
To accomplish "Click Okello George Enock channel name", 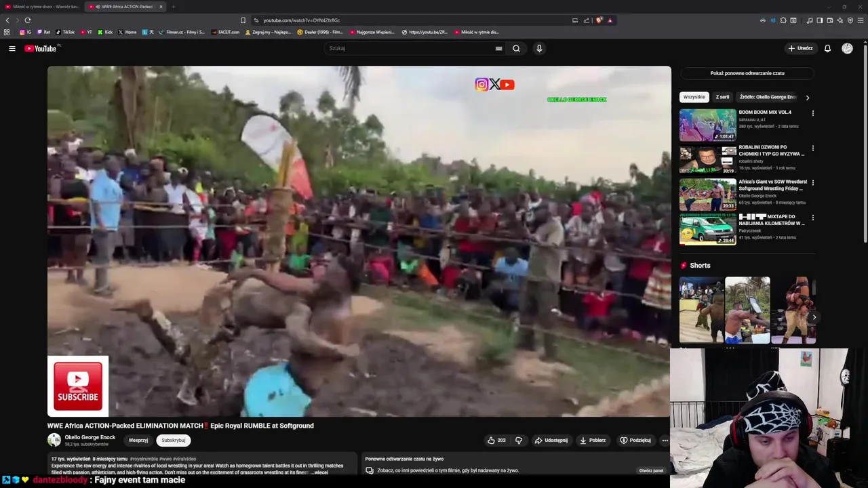I will point(90,437).
